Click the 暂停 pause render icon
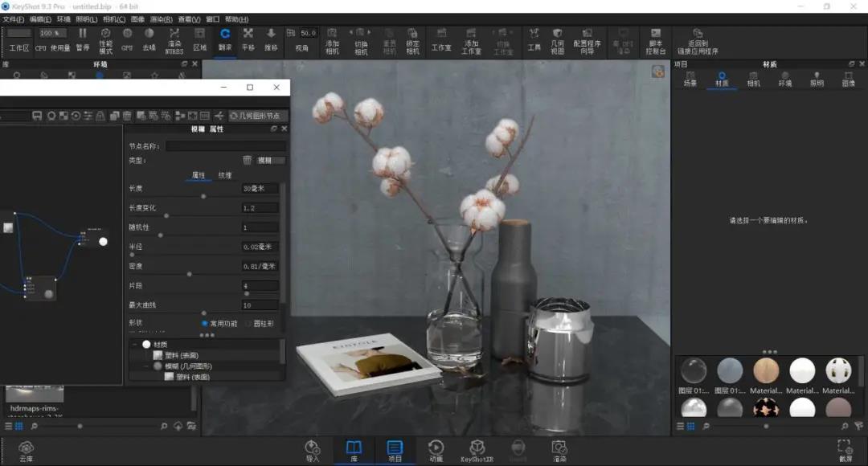 click(83, 40)
